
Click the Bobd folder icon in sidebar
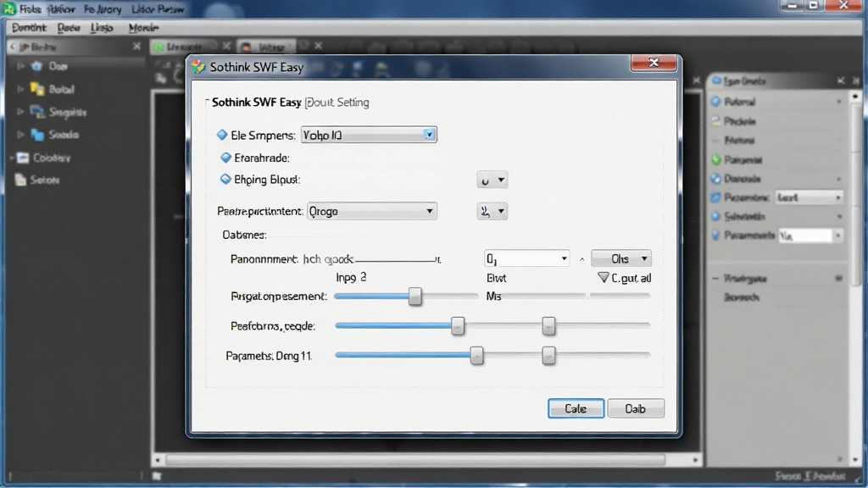coord(37,89)
